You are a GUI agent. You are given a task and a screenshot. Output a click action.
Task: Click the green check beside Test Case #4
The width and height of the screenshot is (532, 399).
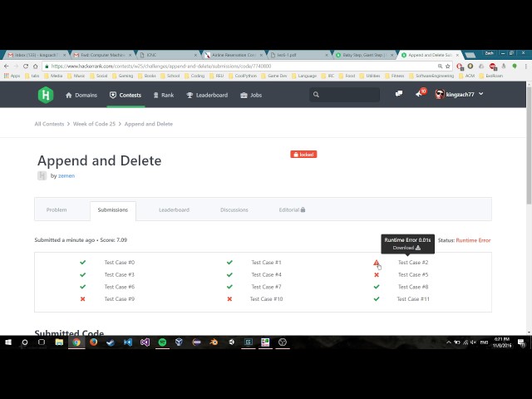(229, 274)
